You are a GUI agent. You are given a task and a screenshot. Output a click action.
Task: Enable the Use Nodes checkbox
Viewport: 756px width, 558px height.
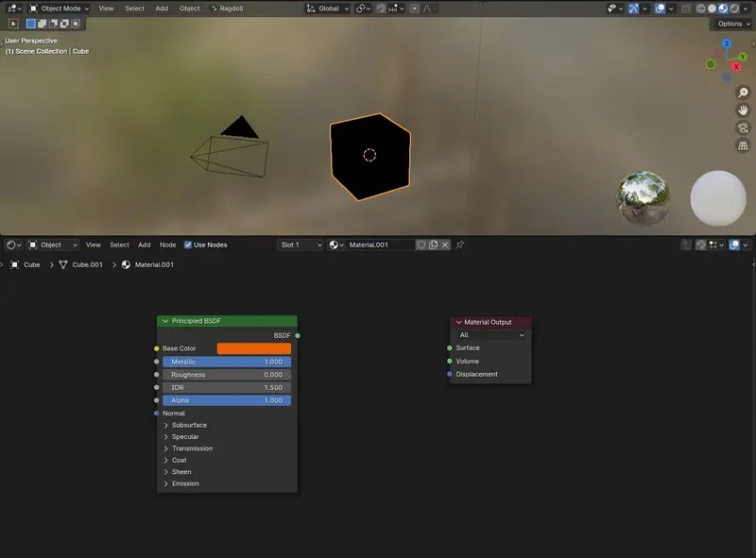click(x=188, y=245)
